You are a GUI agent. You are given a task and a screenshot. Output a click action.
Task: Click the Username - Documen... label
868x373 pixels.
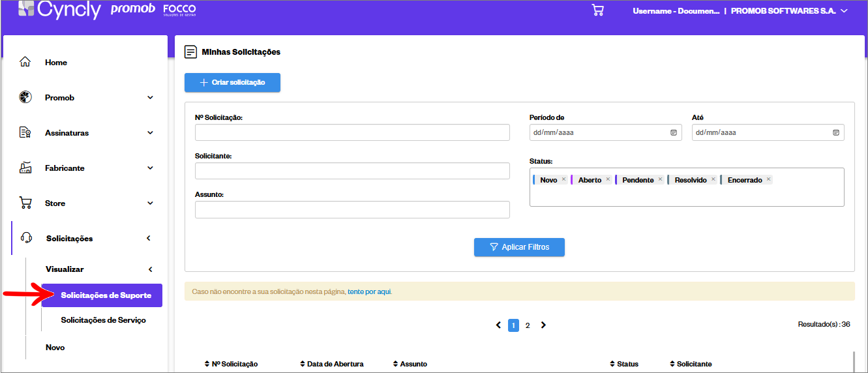(x=676, y=11)
